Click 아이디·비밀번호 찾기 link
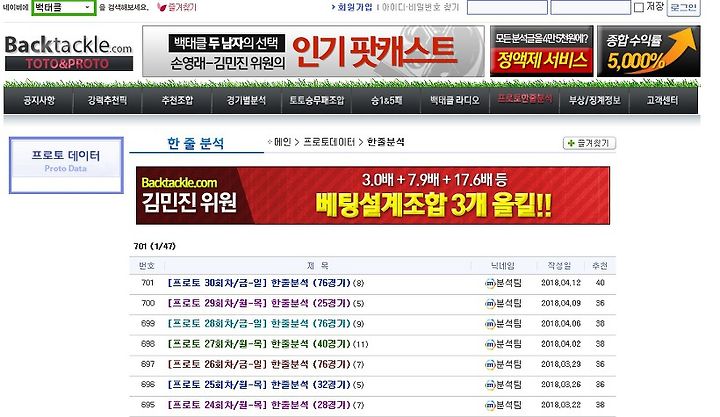 (420, 7)
